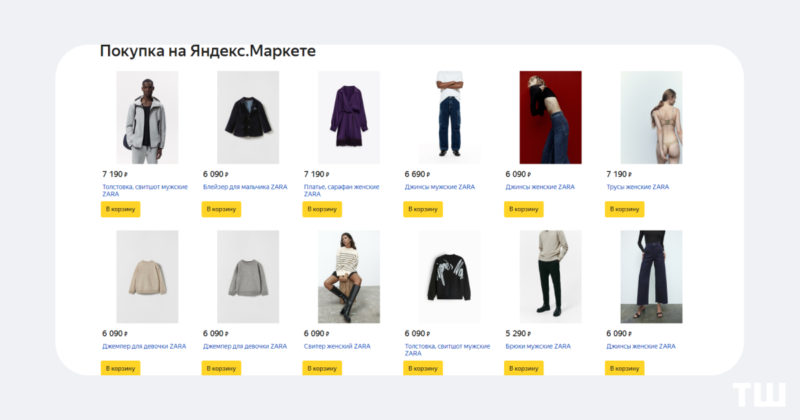Viewport: 800px width, 420px height.
Task: Open the grey men's hoodie product photo
Action: pos(147,117)
